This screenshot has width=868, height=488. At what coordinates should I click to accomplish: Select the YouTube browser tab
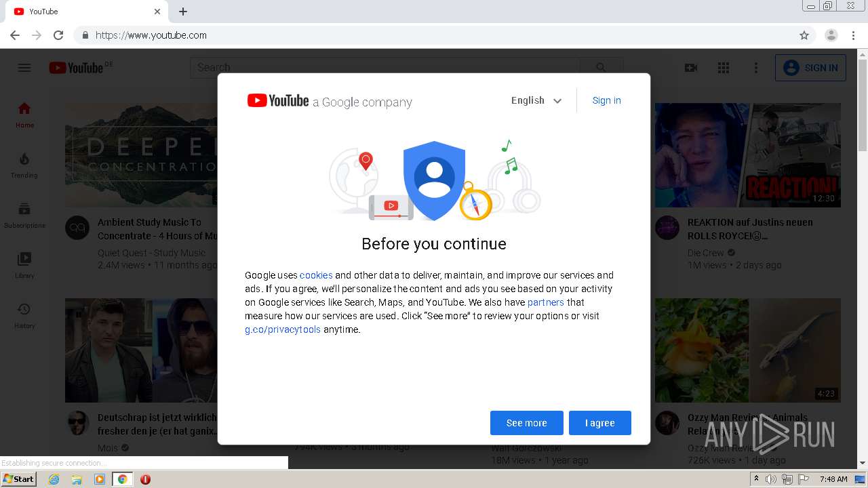(87, 12)
